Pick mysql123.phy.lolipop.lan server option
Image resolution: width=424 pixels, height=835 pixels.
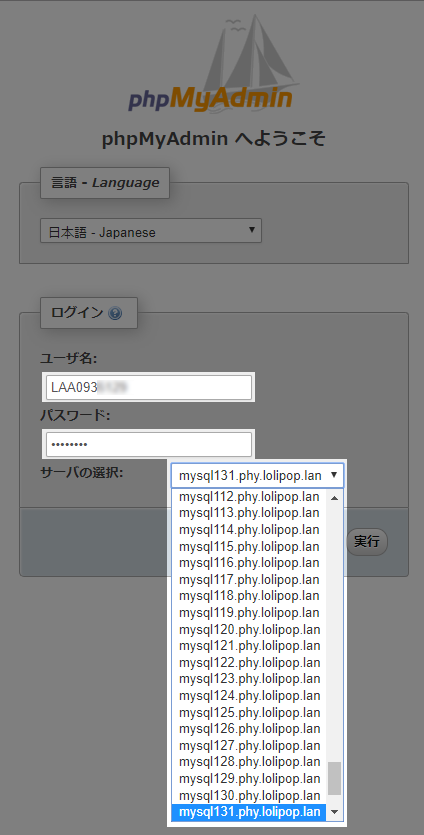(249, 679)
